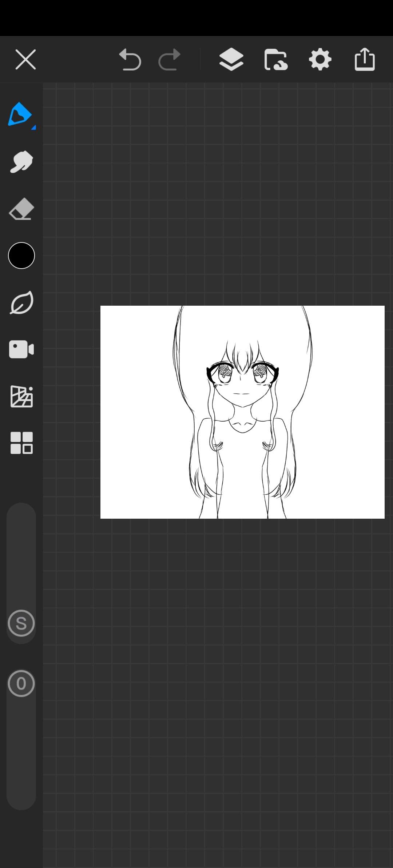Adjust the brush size slider knob labeled S
Viewport: 393px width, 868px height.
tap(21, 623)
